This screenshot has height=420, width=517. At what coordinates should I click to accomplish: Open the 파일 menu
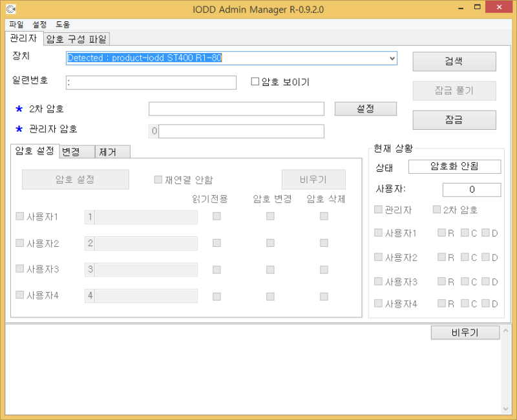point(16,25)
